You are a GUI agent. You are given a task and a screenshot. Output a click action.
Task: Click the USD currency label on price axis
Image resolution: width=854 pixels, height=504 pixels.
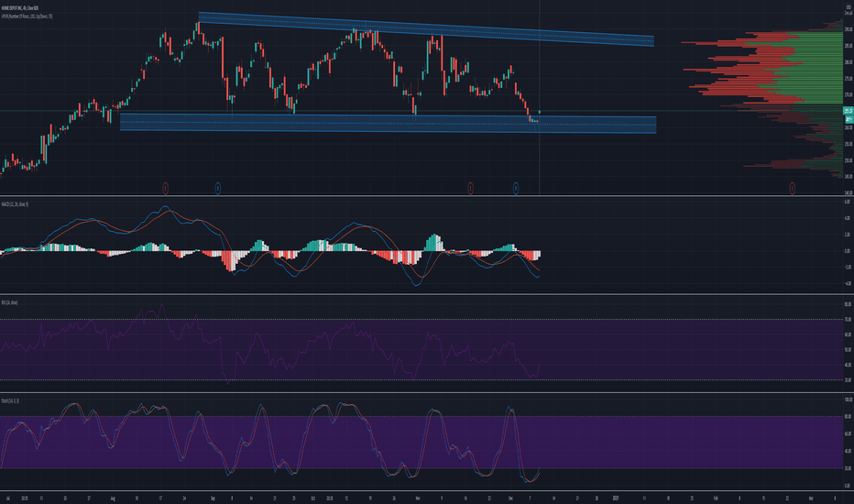(x=848, y=6)
